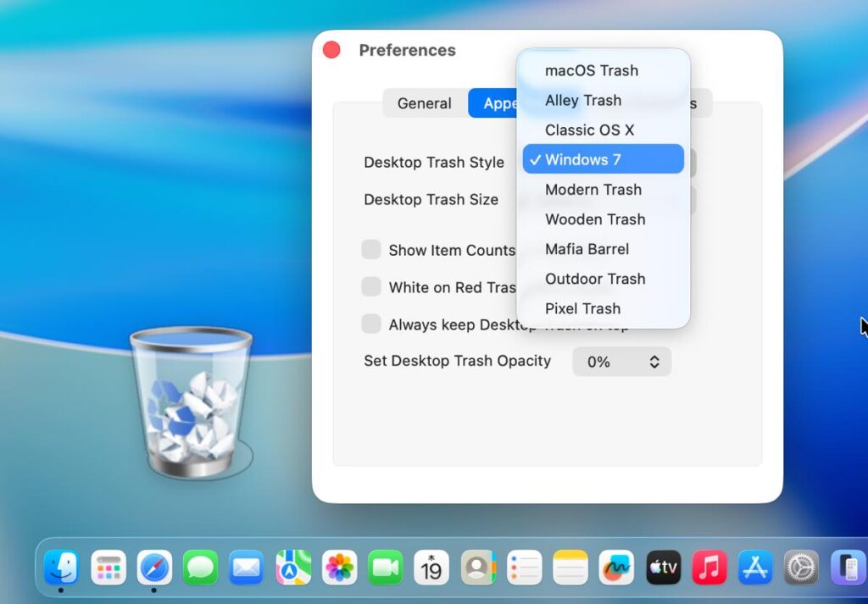This screenshot has height=604, width=868.
Task: Switch to the General tab
Action: pos(424,103)
